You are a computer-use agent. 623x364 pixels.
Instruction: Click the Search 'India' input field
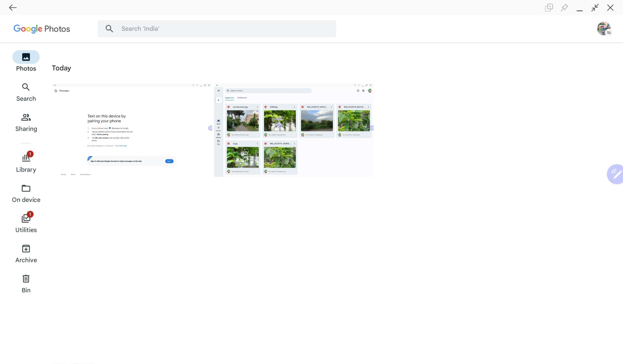[x=216, y=29]
